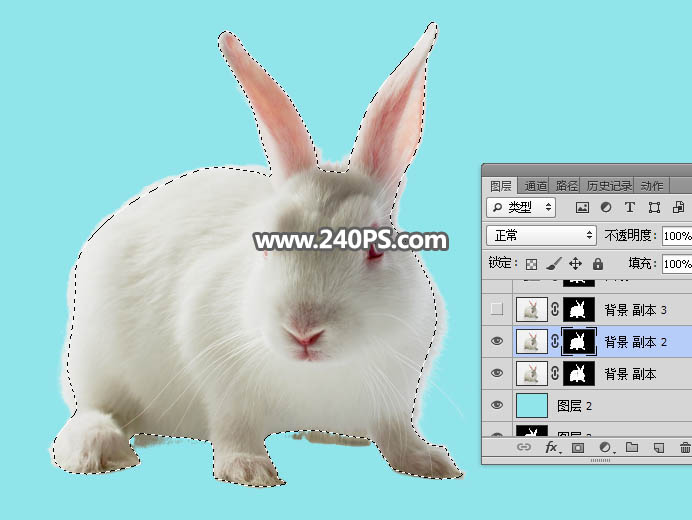Click the panel resize grip at bottom
The height and width of the screenshot is (520, 692).
click(x=600, y=460)
